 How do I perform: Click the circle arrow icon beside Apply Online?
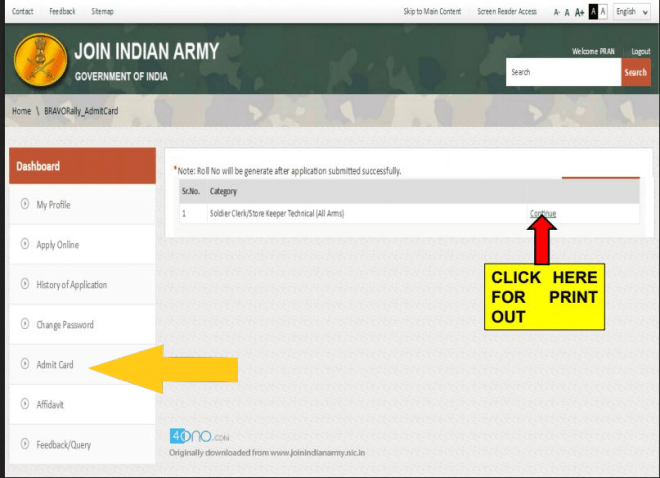point(25,244)
